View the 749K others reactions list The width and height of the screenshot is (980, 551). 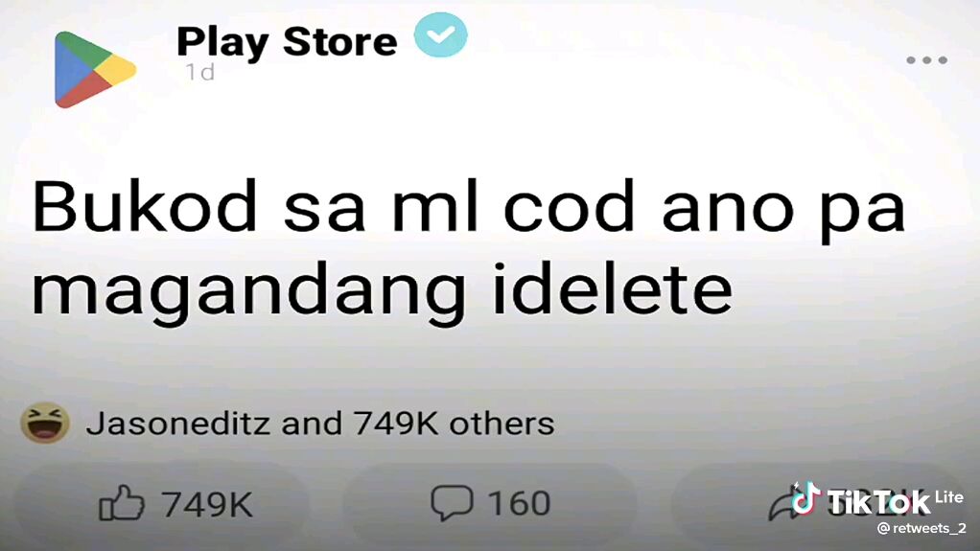(x=454, y=424)
